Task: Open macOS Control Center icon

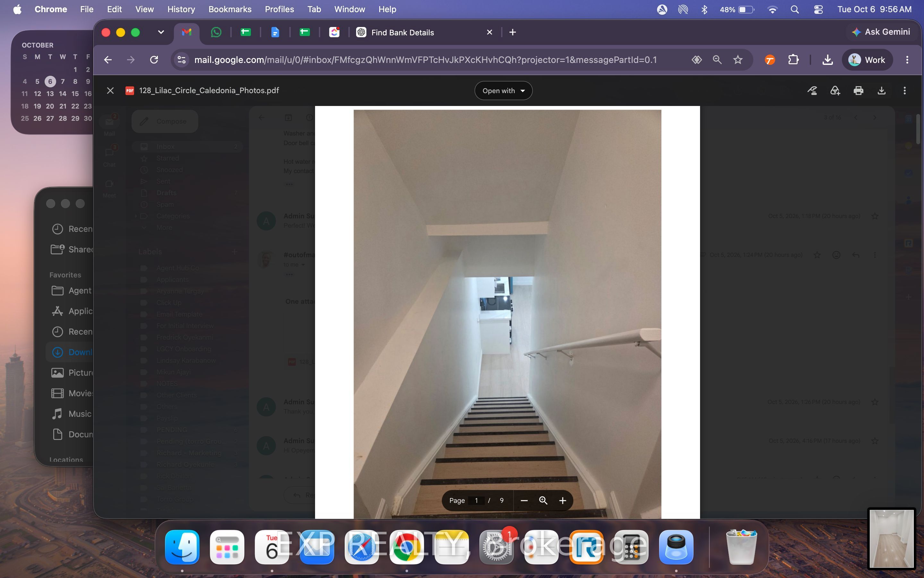Action: (x=818, y=10)
